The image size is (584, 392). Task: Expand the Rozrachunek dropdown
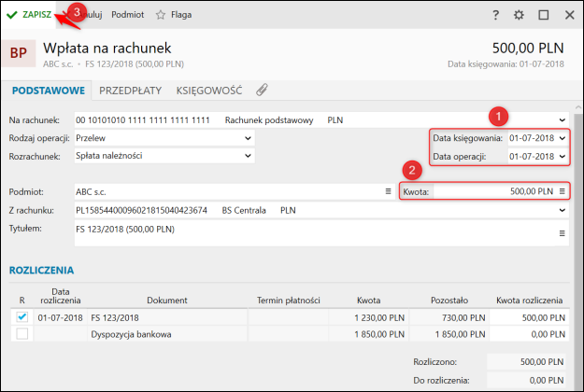[x=248, y=156]
